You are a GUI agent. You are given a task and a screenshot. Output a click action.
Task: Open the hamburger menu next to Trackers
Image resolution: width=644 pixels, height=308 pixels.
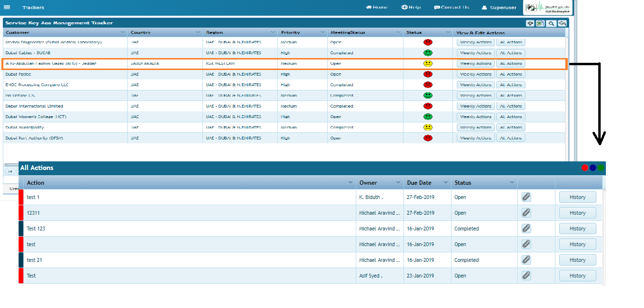click(x=7, y=7)
